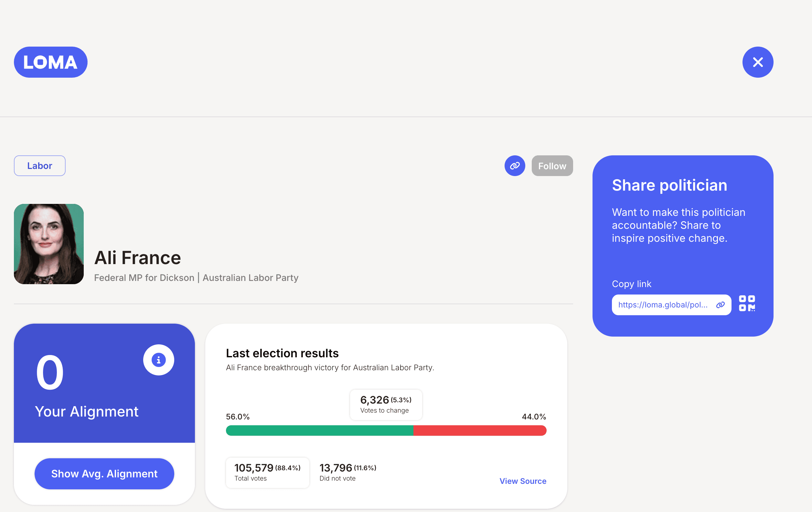Click the Votes to change tooltip box
The image size is (812, 512).
click(385, 405)
